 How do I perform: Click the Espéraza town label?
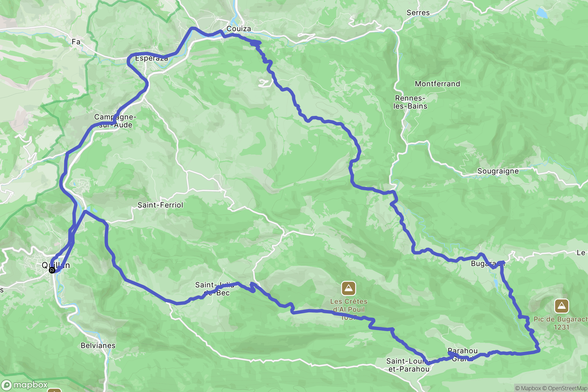pyautogui.click(x=151, y=58)
